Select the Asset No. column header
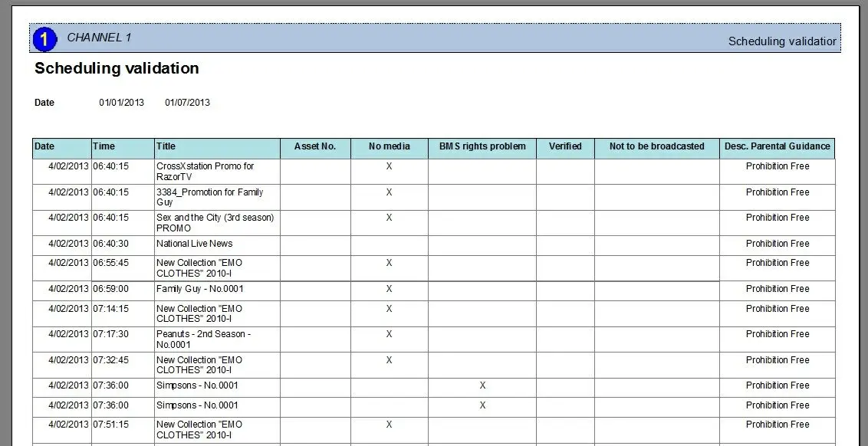The height and width of the screenshot is (446, 868). (314, 146)
